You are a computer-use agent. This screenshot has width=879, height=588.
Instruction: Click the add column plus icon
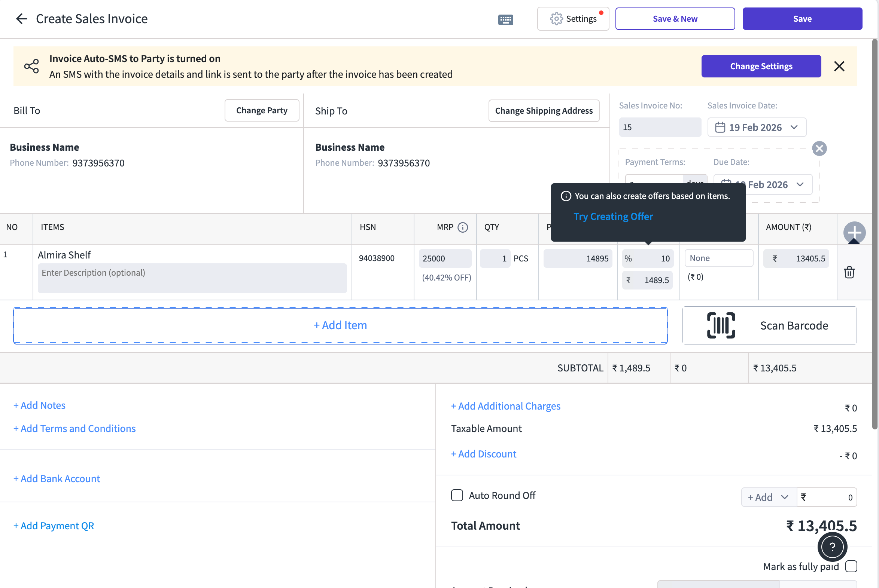click(x=854, y=233)
